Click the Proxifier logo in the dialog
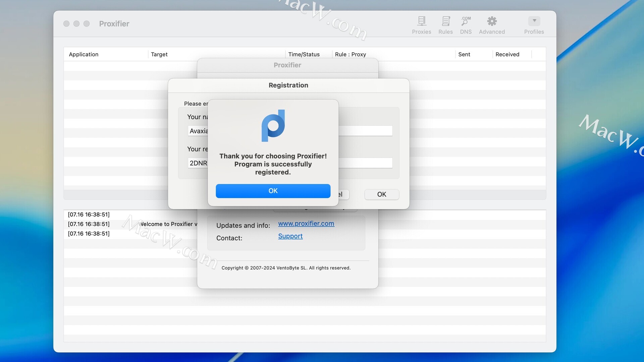 [x=273, y=126]
